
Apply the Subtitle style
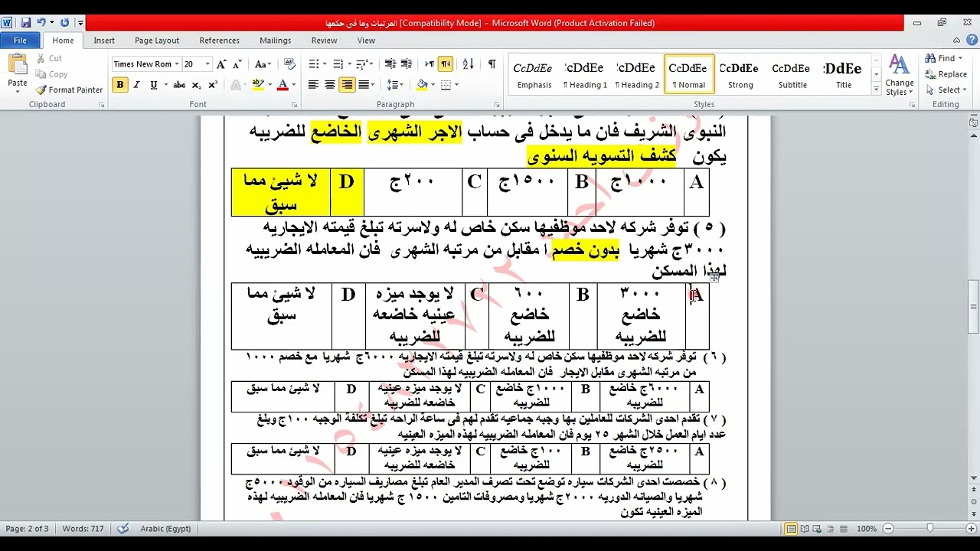tap(792, 75)
